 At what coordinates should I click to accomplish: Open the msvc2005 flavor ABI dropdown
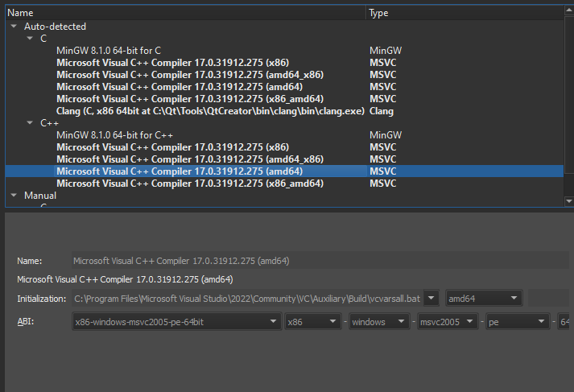(x=448, y=322)
